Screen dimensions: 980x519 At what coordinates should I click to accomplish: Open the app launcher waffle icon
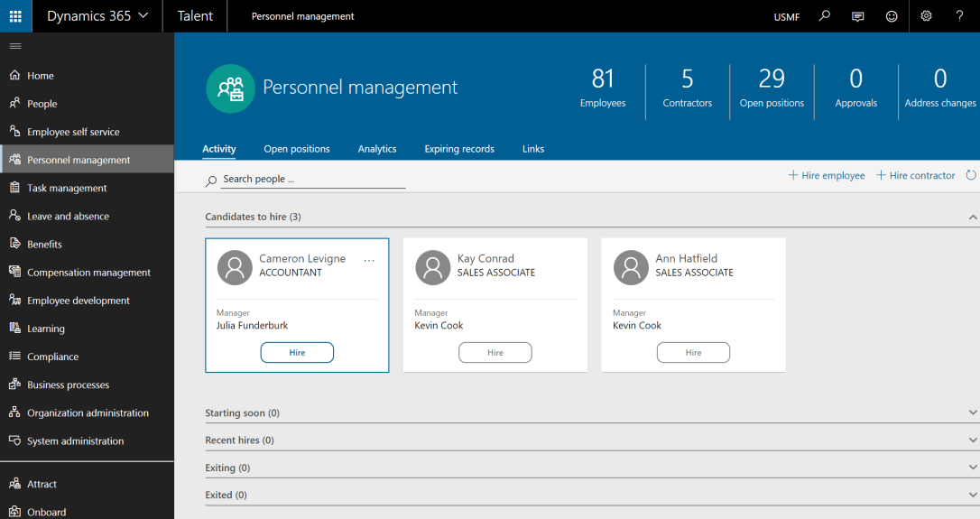pyautogui.click(x=15, y=16)
